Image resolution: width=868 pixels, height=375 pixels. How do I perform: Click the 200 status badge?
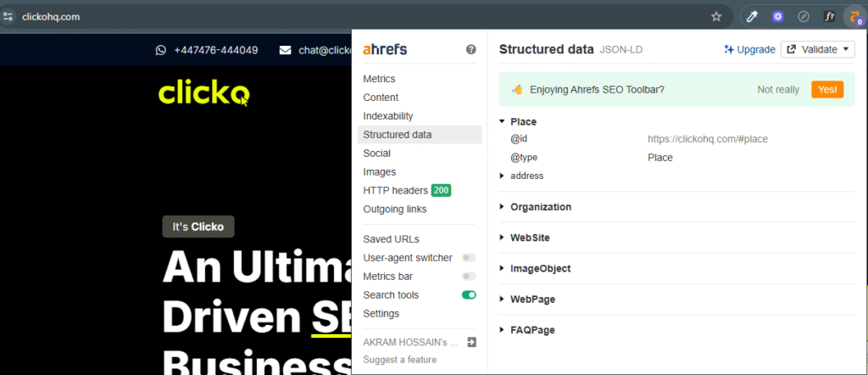(x=441, y=191)
